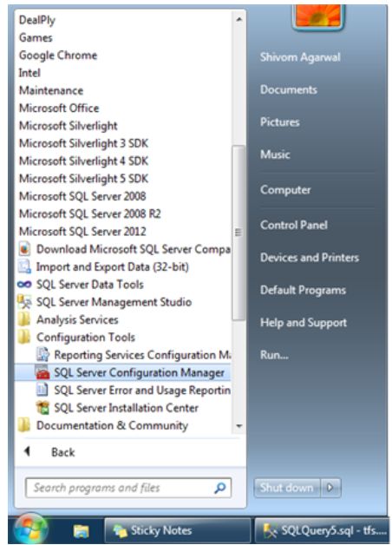Go Back to the main Start menu
392x545 pixels.
tap(62, 452)
